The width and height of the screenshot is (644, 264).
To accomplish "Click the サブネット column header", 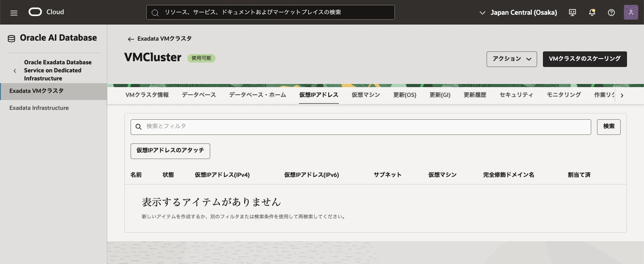I will [x=388, y=175].
